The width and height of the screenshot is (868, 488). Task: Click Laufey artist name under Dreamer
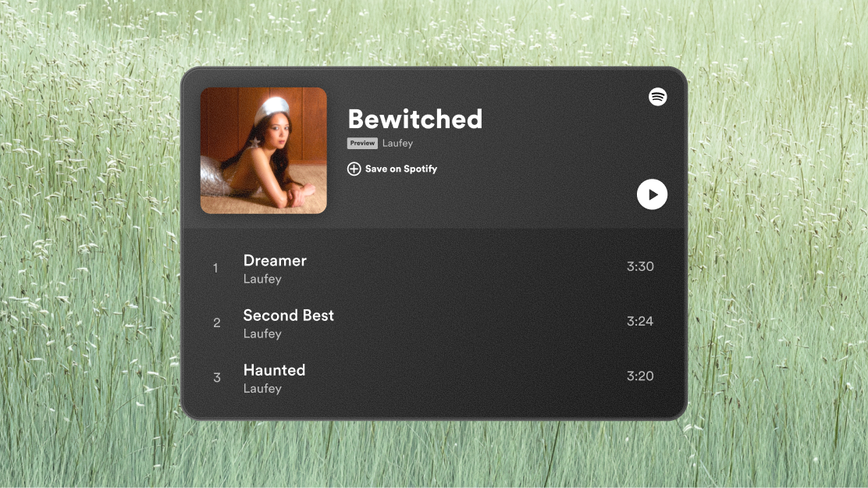[x=262, y=280]
